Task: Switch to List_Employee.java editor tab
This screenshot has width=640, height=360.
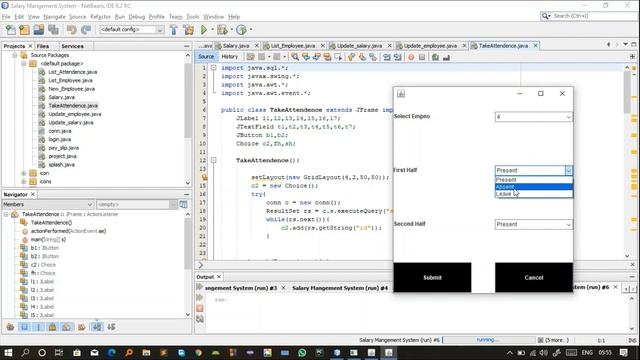Action: click(293, 46)
